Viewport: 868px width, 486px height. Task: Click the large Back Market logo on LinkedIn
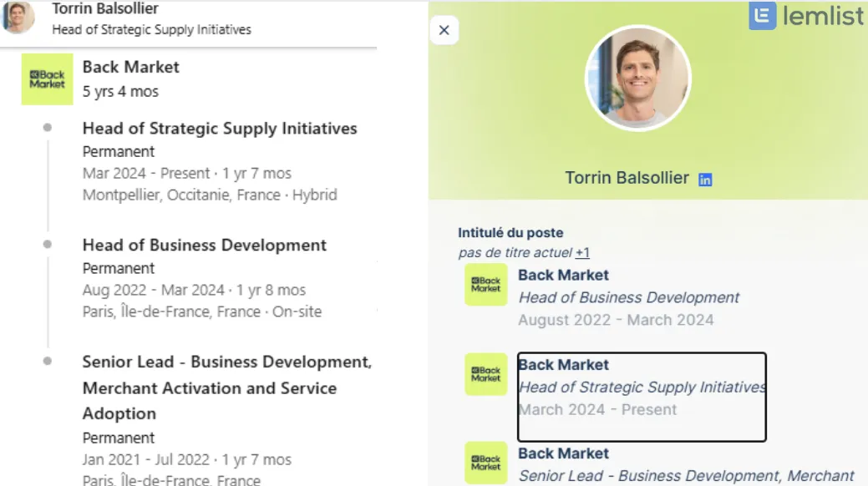(x=47, y=79)
